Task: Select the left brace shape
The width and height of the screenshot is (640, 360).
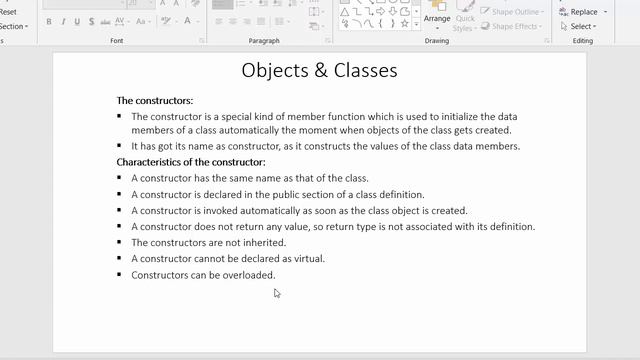Action: tap(381, 24)
